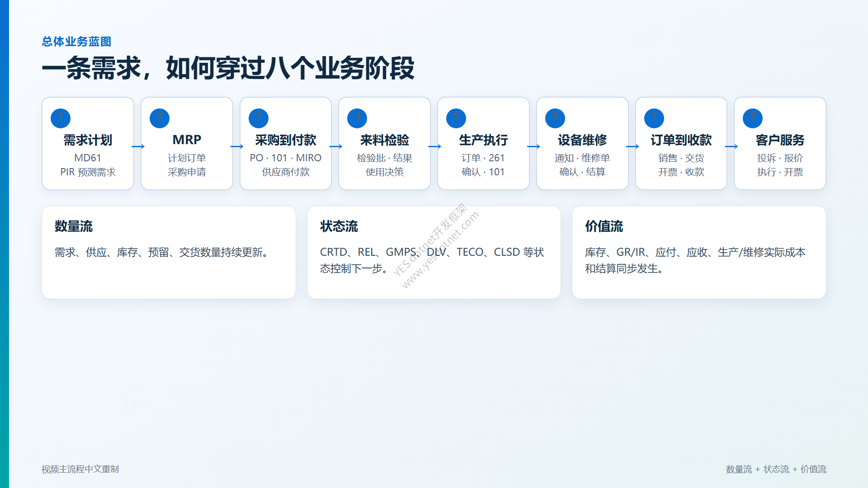The width and height of the screenshot is (868, 488).
Task: Click the footer text 数量流 + 状态流 + 价值流
Action: click(x=776, y=469)
